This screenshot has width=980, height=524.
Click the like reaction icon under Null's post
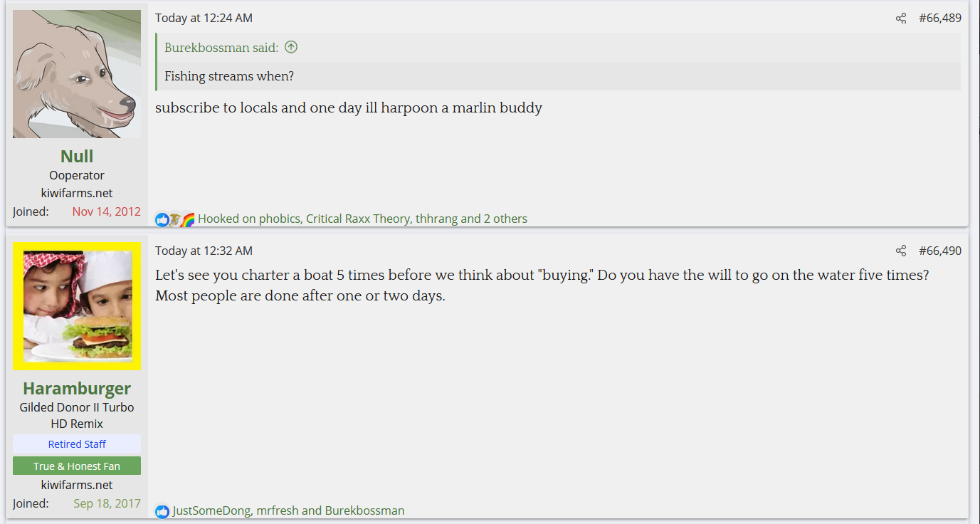162,219
